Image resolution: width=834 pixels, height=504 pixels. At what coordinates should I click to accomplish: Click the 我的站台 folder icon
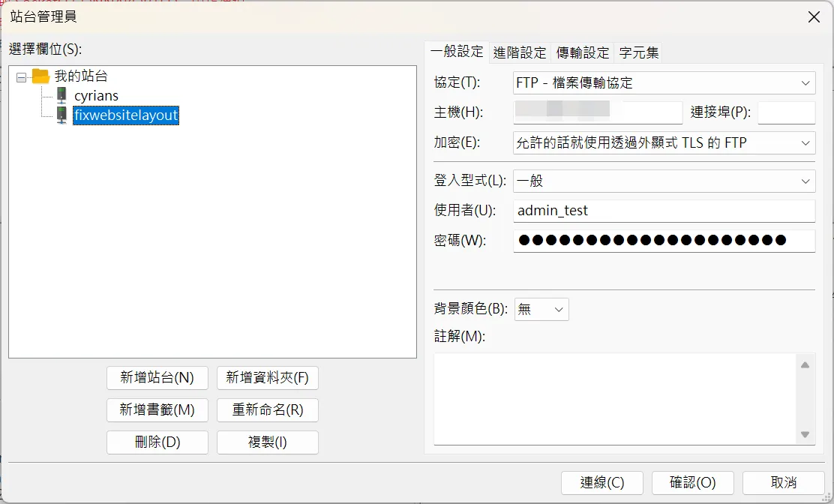(x=40, y=76)
